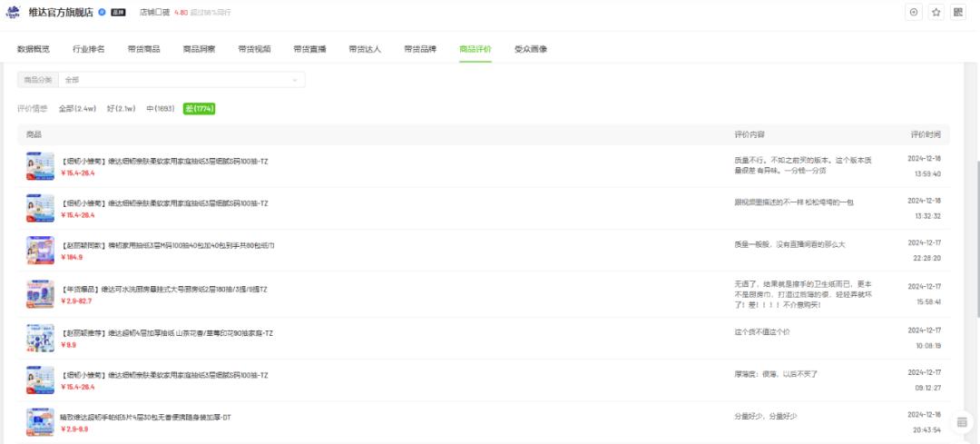Click the 评价内容 column header

tap(750, 134)
